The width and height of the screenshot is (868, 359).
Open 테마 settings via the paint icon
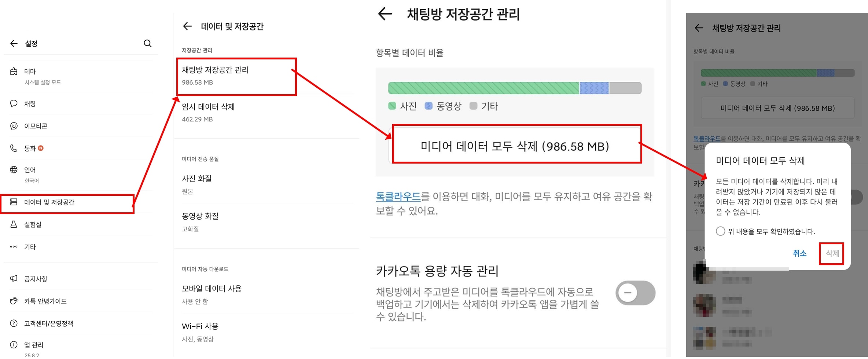(x=14, y=72)
